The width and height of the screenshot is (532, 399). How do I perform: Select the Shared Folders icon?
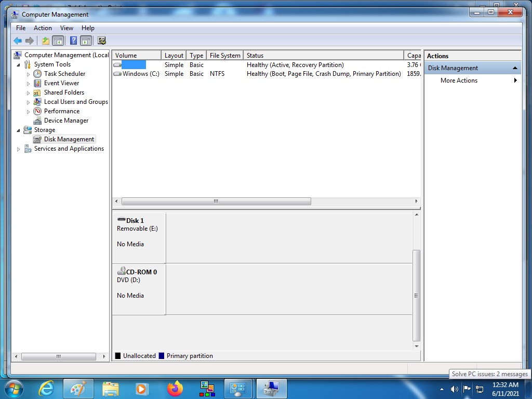[x=37, y=92]
